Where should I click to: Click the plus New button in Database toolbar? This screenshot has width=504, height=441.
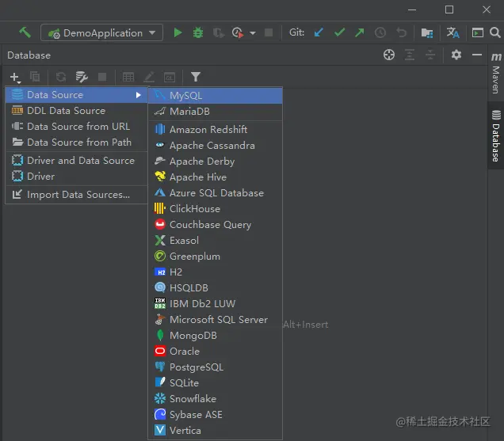[15, 77]
